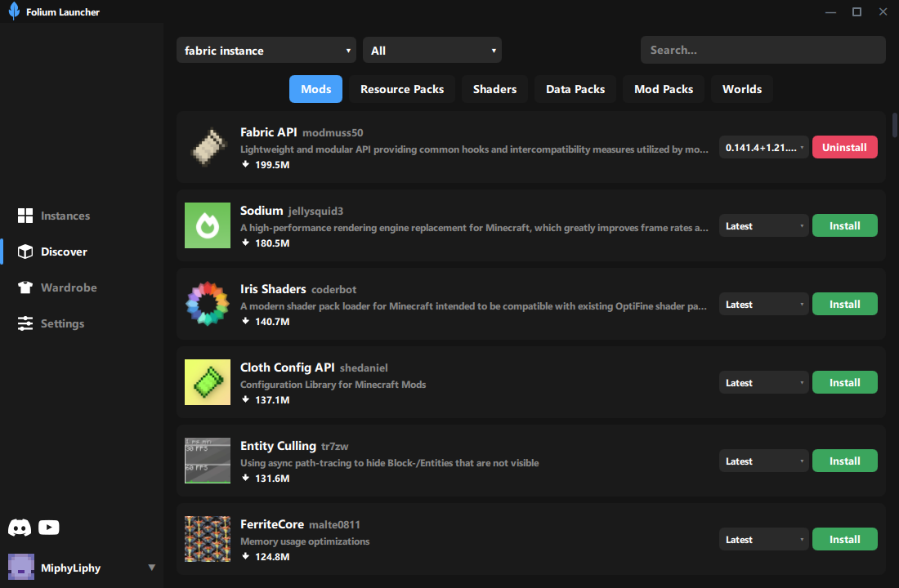Open the Entity Culling title
The width and height of the screenshot is (899, 588).
tap(278, 446)
